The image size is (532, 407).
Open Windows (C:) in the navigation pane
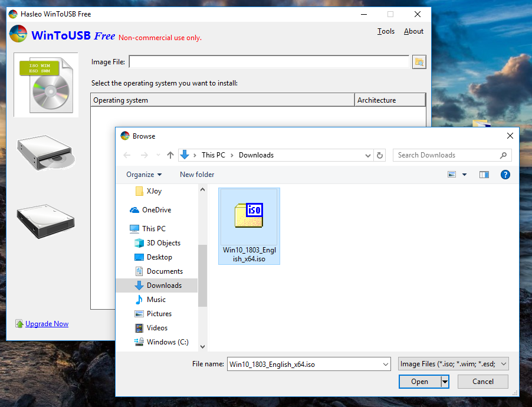click(x=162, y=342)
